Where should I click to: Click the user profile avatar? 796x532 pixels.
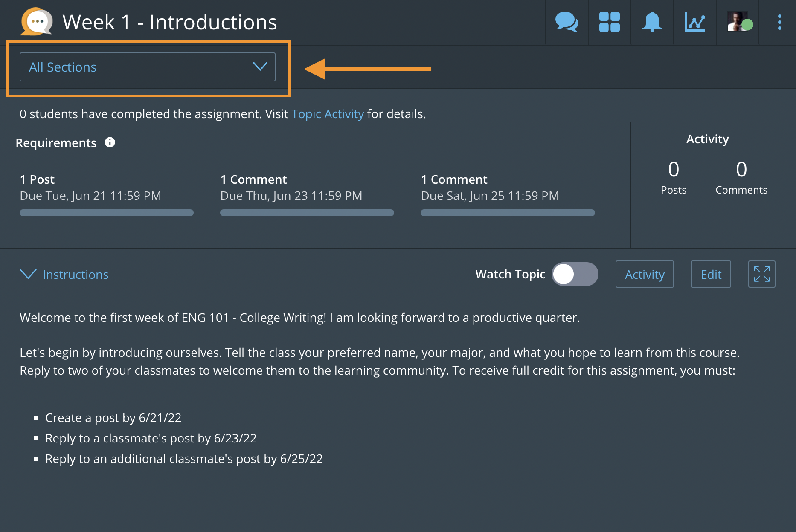pyautogui.click(x=738, y=22)
